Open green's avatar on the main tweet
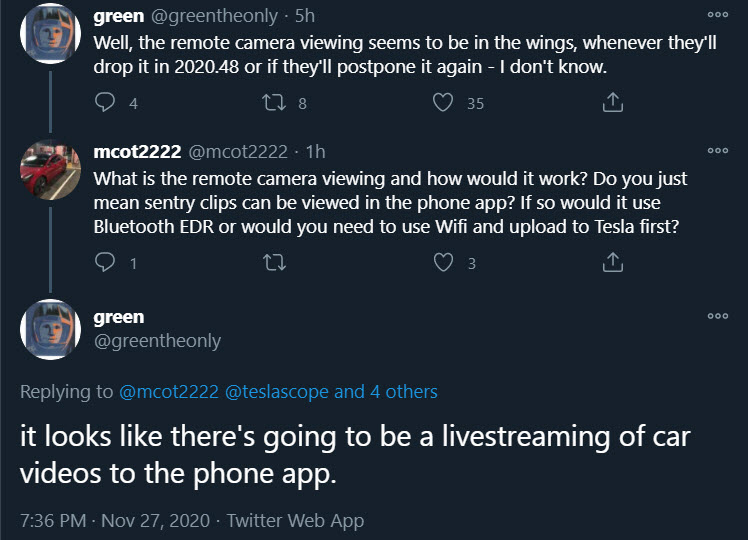 pos(50,329)
